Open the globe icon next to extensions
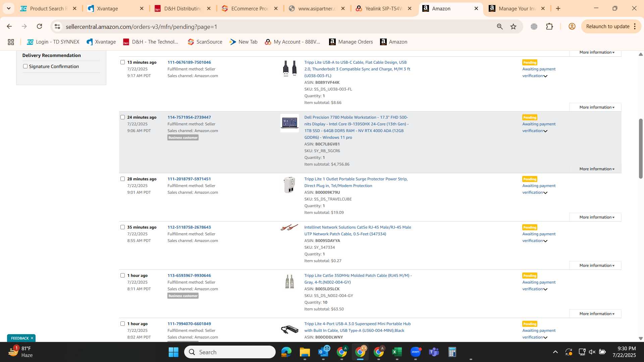This screenshot has width=644, height=362. pyautogui.click(x=534, y=26)
